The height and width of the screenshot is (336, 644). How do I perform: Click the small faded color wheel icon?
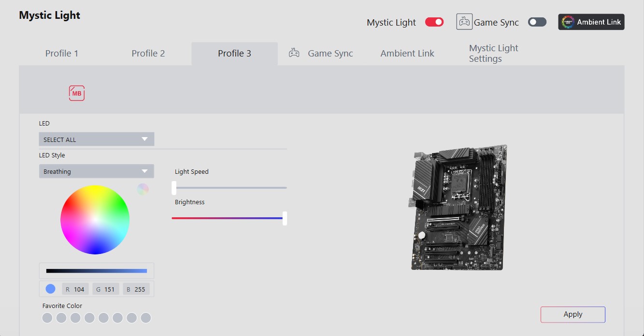pos(143,189)
